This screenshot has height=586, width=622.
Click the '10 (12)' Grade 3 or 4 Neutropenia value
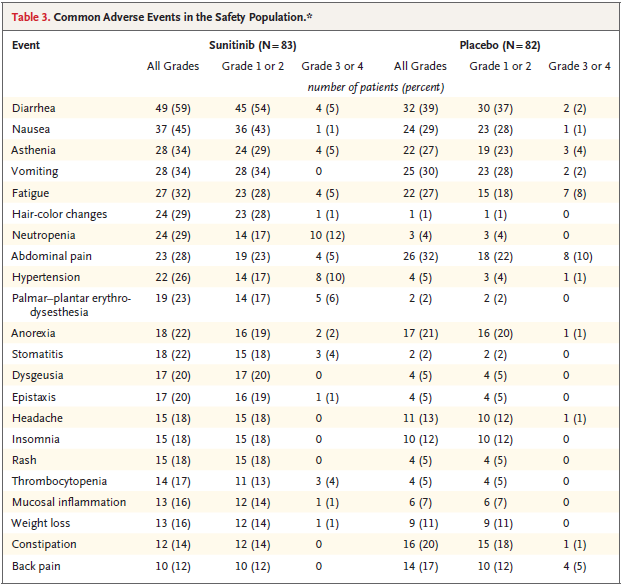pyautogui.click(x=327, y=235)
